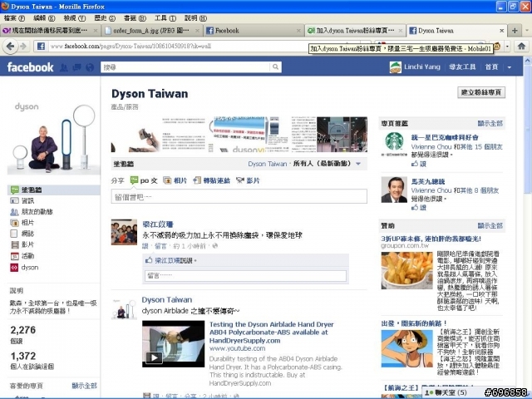
Task: Open the 歷史 menu
Action: coord(105,18)
